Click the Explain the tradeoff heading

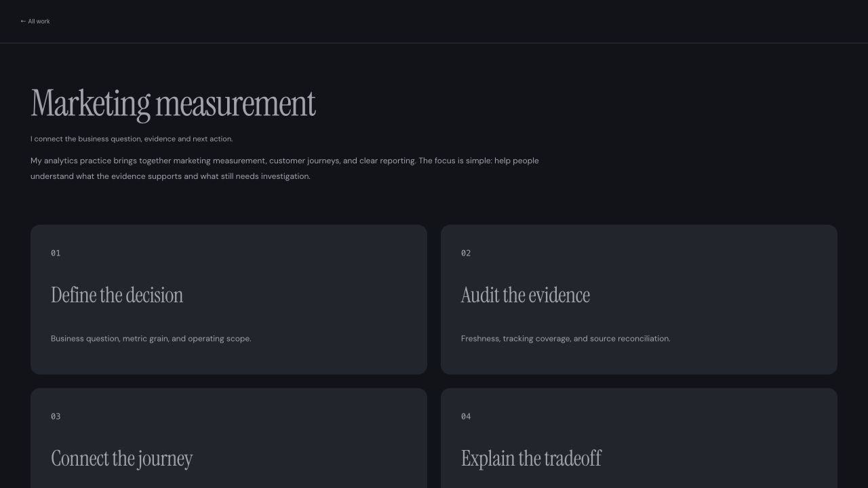[x=531, y=459]
